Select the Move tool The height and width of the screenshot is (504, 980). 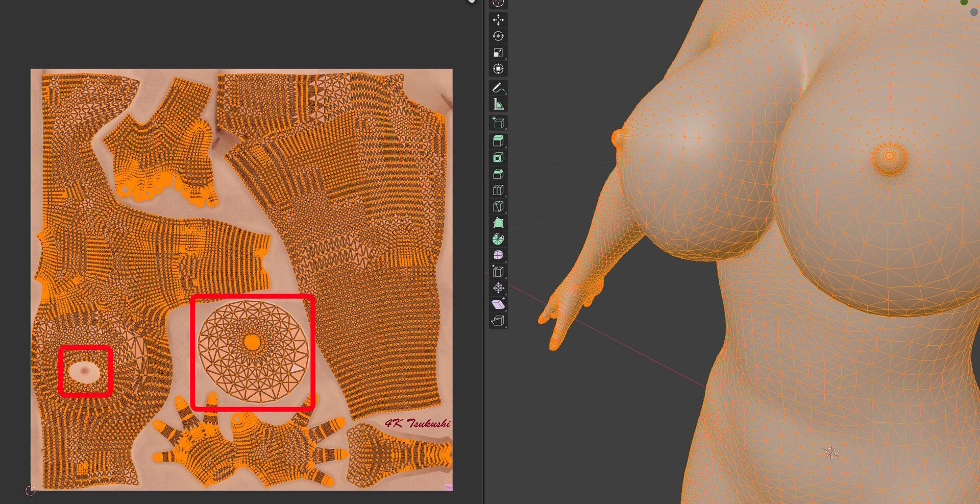(x=498, y=20)
